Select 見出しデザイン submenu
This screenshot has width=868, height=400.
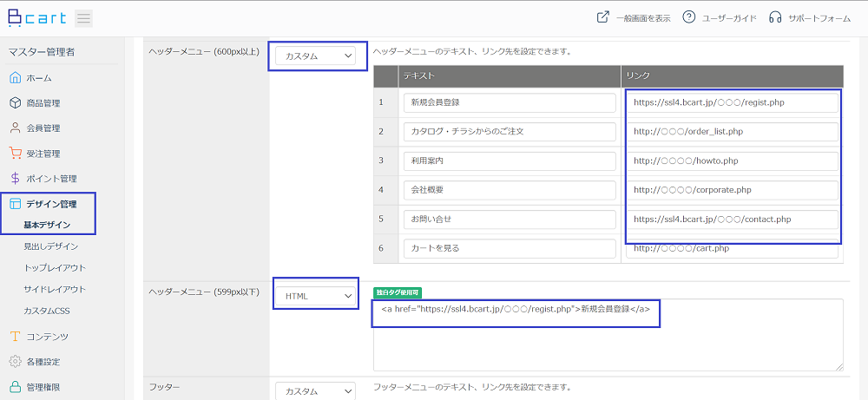51,246
